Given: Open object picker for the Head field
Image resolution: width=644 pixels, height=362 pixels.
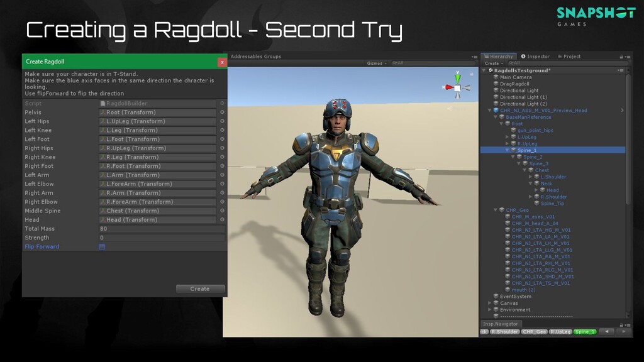Looking at the screenshot, I should [x=222, y=219].
